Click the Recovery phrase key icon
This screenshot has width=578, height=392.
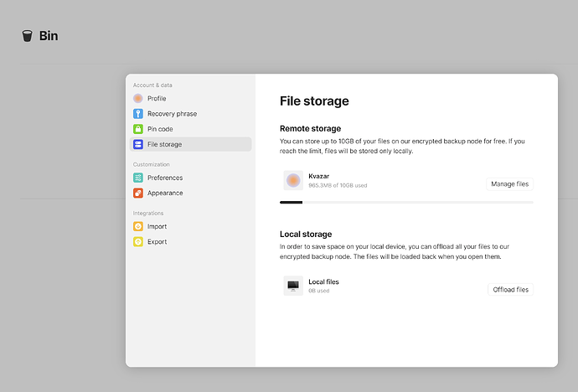(x=138, y=113)
